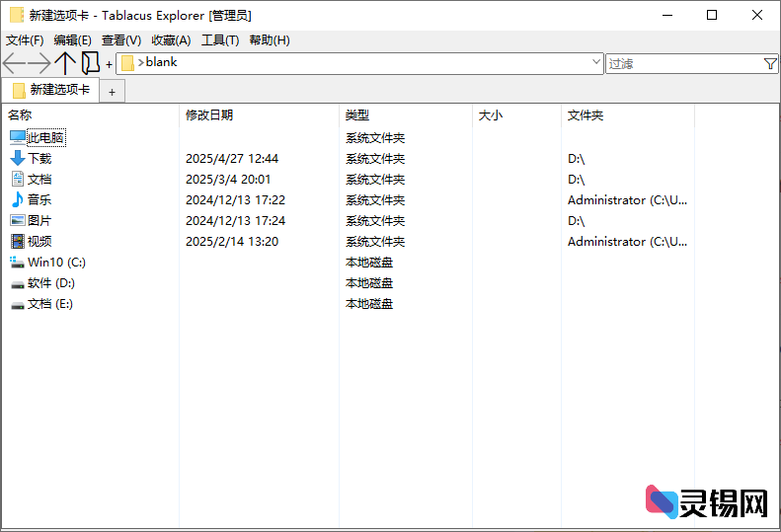Open the 收藏(A) menu

(x=172, y=40)
